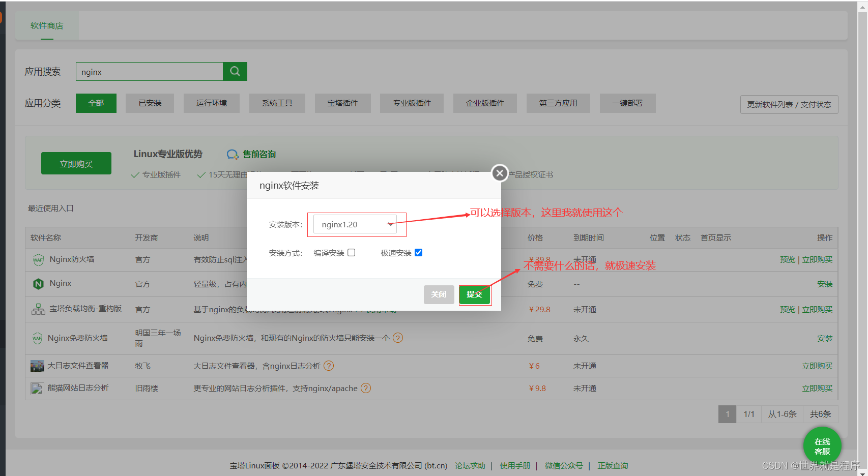Open the 微信公众号 footer link
This screenshot has width=868, height=476.
coord(564,465)
